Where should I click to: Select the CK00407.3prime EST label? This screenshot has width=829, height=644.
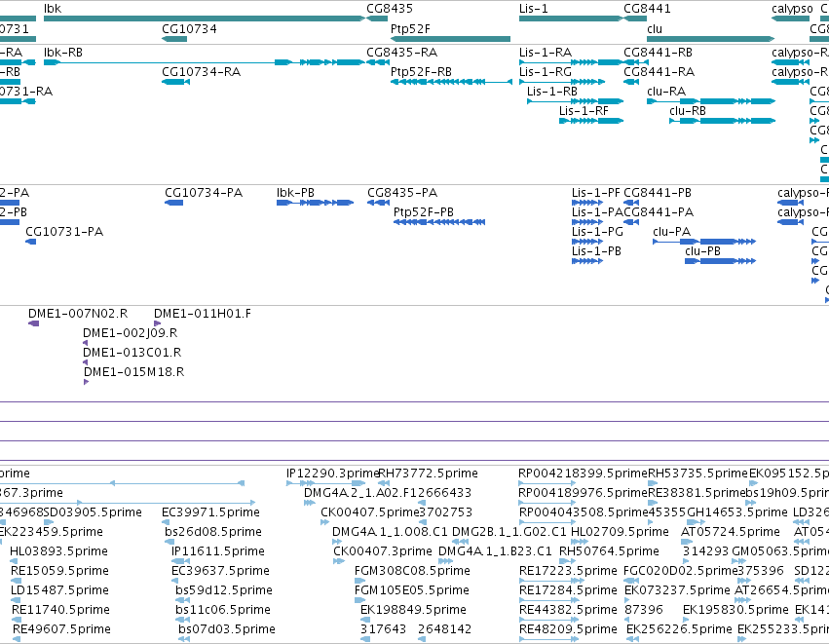point(383,552)
